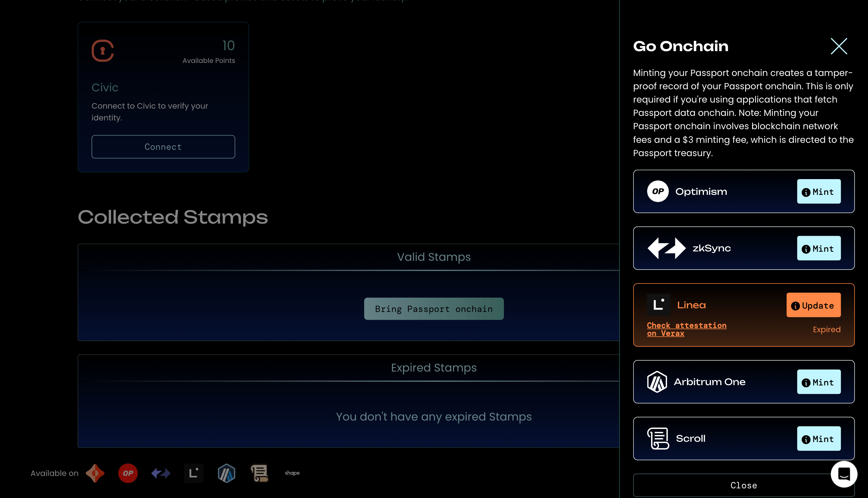
Task: Open the chat support bubble icon
Action: 844,474
